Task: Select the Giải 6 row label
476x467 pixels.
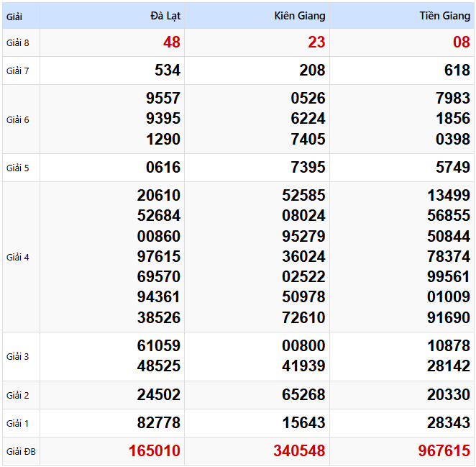Action: tap(18, 119)
